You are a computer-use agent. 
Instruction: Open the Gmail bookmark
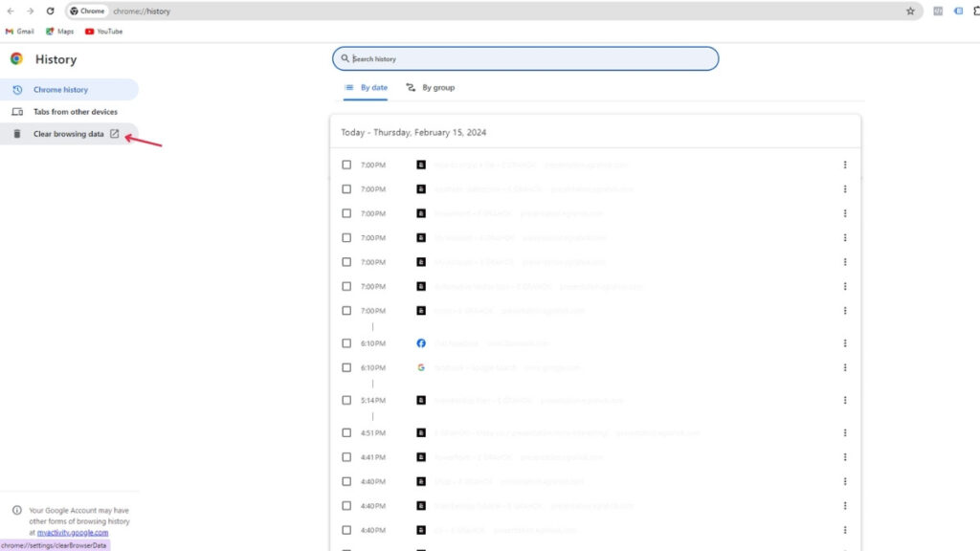coord(20,32)
